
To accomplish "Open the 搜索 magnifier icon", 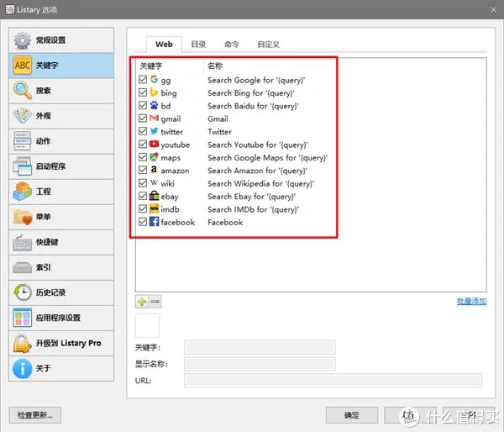I will tap(22, 91).
